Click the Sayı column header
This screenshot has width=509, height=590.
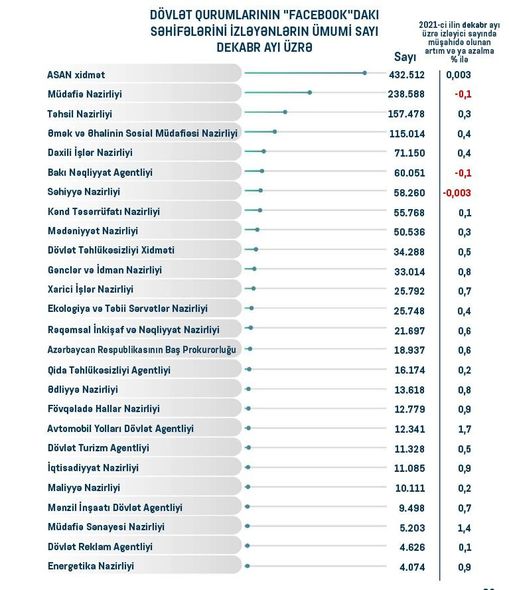pyautogui.click(x=405, y=57)
